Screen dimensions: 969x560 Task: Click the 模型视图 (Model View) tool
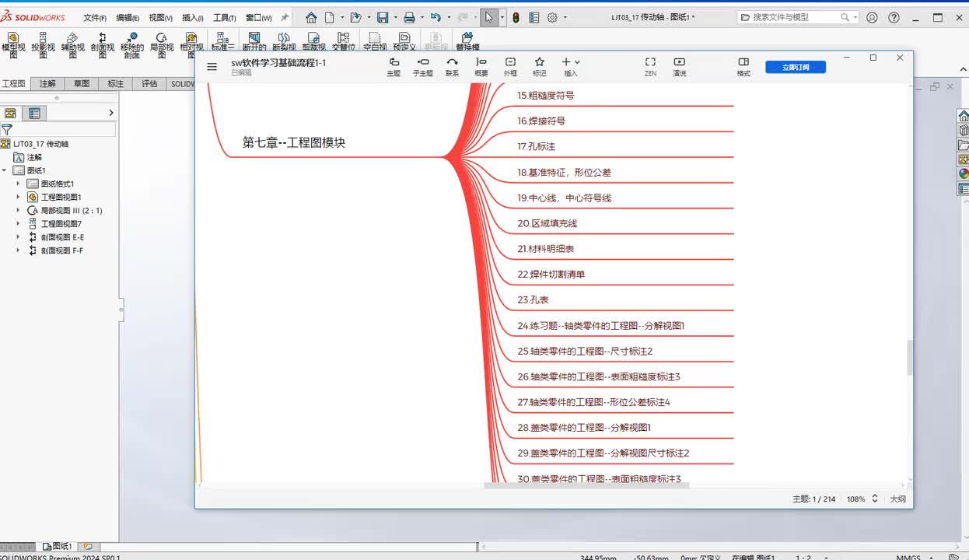coord(13,45)
